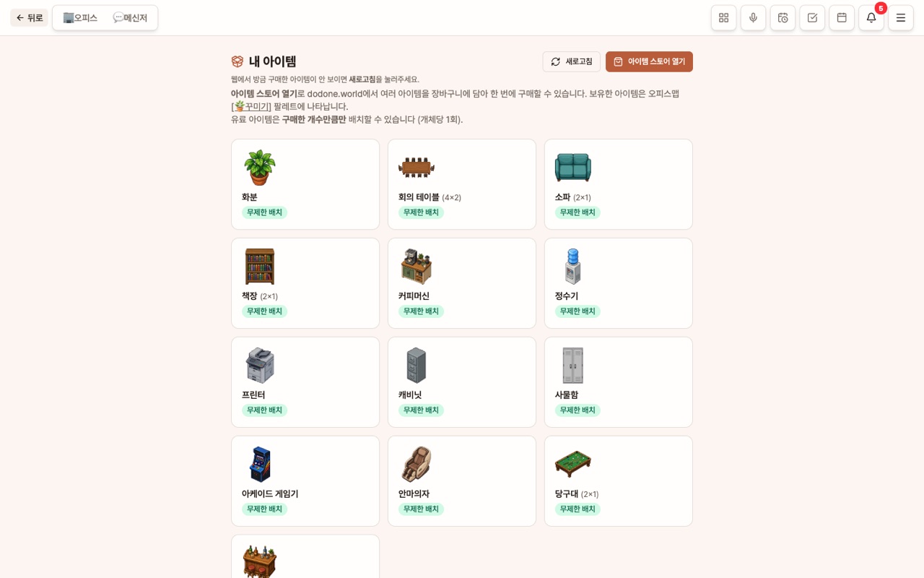Select the 커피머신 coffee machine image

[417, 267]
